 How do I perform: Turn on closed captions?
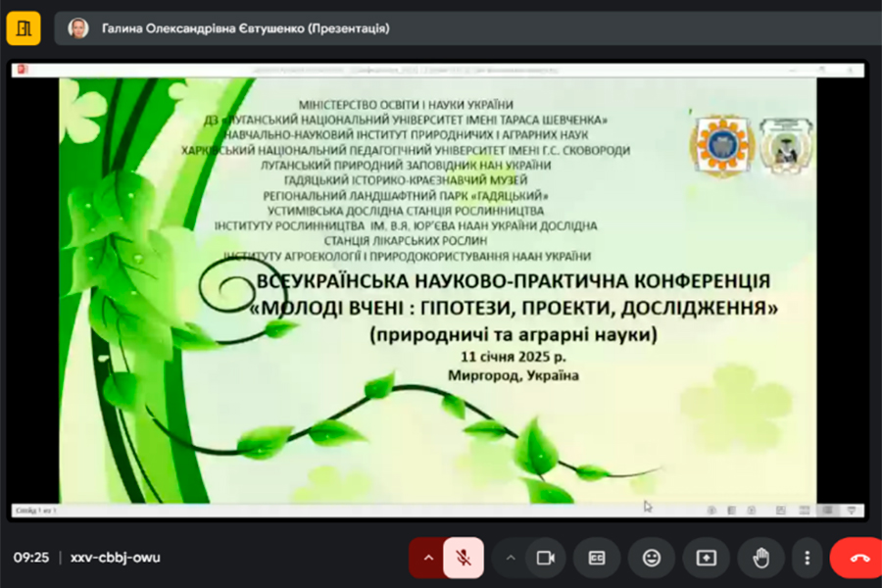point(597,558)
